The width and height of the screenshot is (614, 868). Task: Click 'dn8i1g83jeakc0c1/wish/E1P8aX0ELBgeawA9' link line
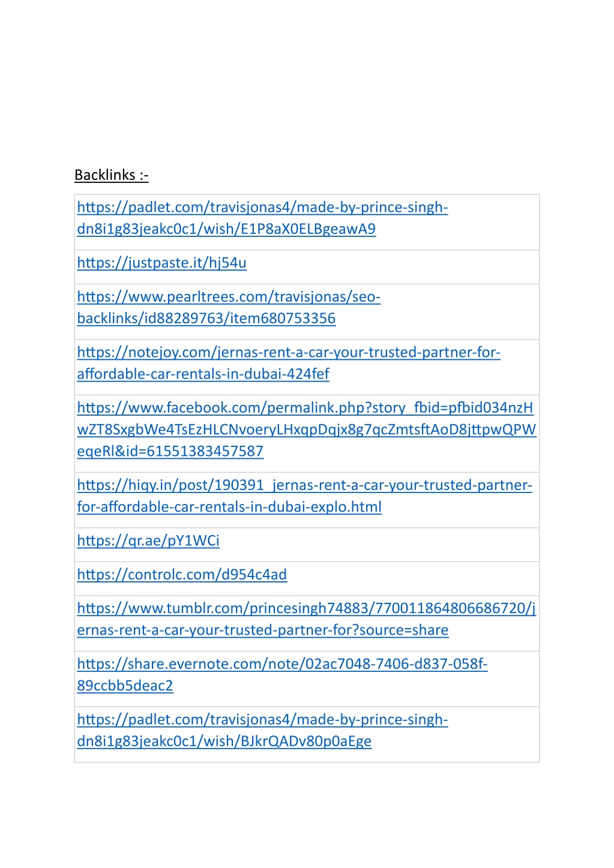click(226, 229)
